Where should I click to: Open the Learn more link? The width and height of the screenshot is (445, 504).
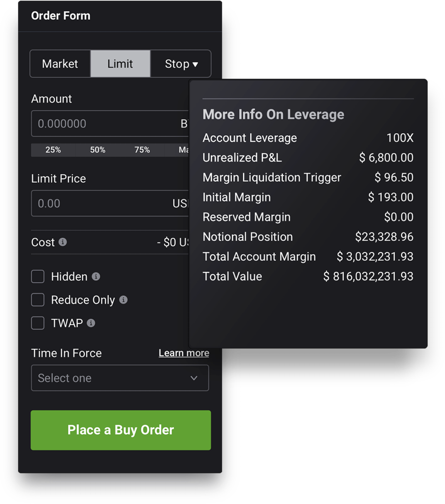(x=184, y=353)
